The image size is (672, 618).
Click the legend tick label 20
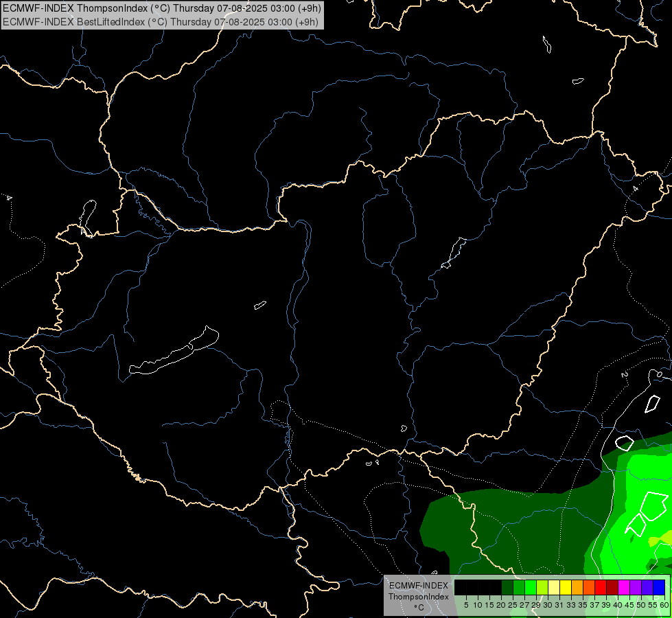click(x=502, y=605)
